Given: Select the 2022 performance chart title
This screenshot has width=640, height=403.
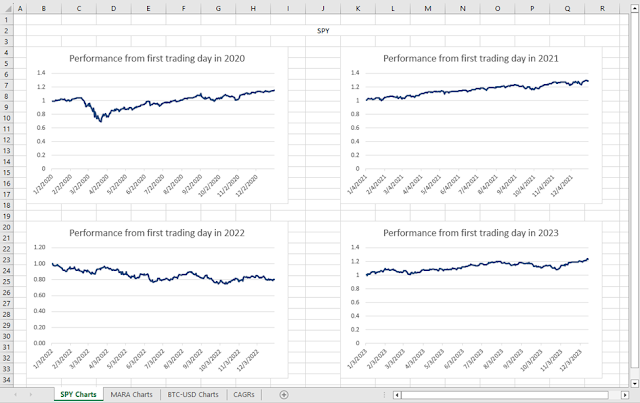Looking at the screenshot, I should point(157,233).
